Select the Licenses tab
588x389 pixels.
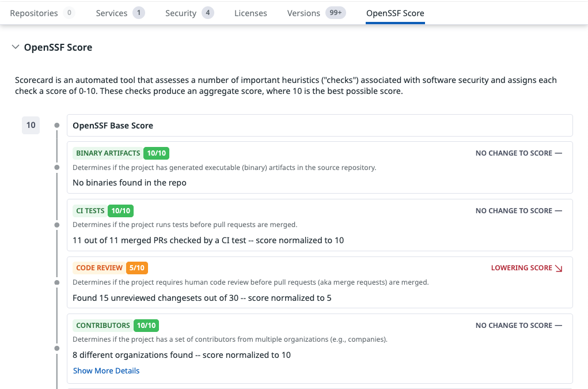click(251, 13)
